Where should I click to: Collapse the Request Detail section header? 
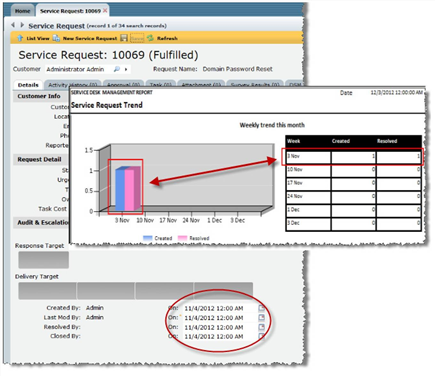[41, 160]
